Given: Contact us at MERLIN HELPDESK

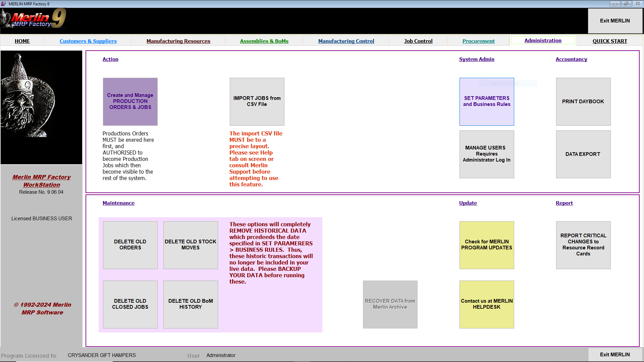Looking at the screenshot, I should pos(486,304).
